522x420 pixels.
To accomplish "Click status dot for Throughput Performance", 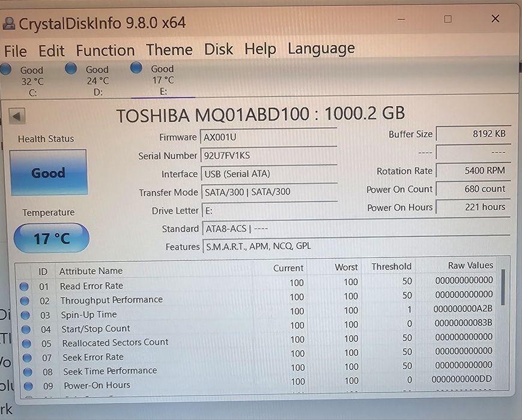I will click(x=25, y=301).
